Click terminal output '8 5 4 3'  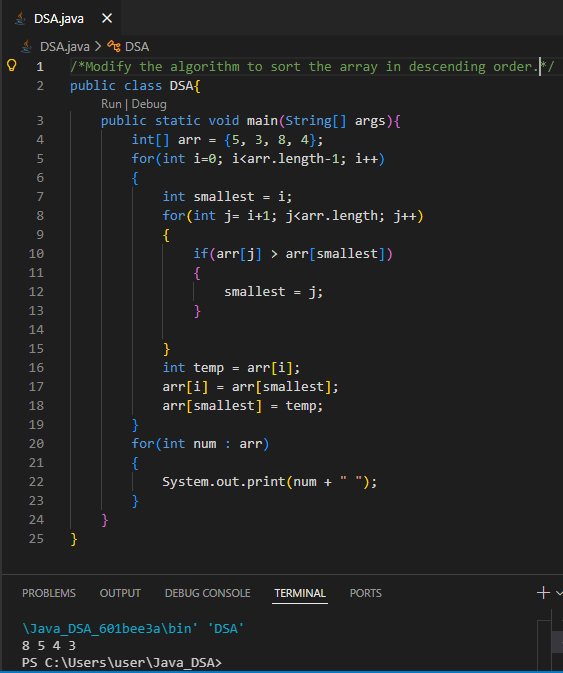(x=49, y=646)
